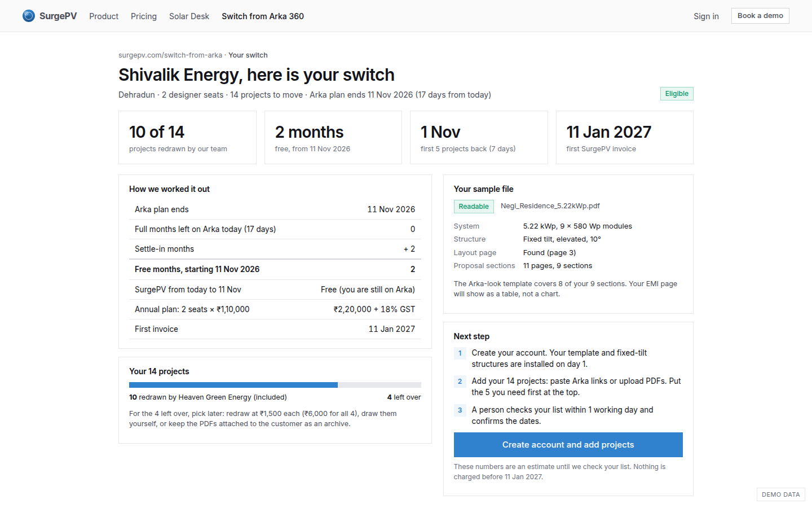Click the Book a demo button
This screenshot has height=508, width=812.
point(760,16)
